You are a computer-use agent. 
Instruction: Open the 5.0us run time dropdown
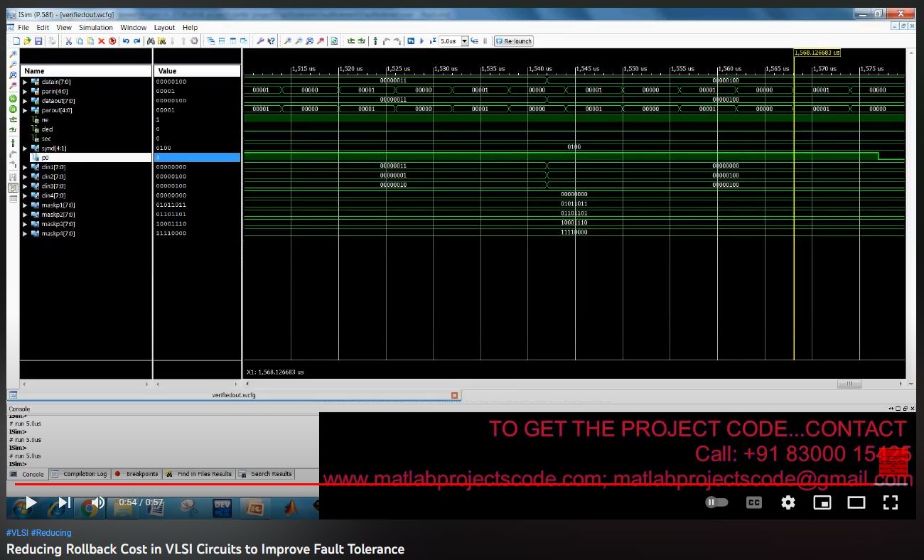coord(465,41)
